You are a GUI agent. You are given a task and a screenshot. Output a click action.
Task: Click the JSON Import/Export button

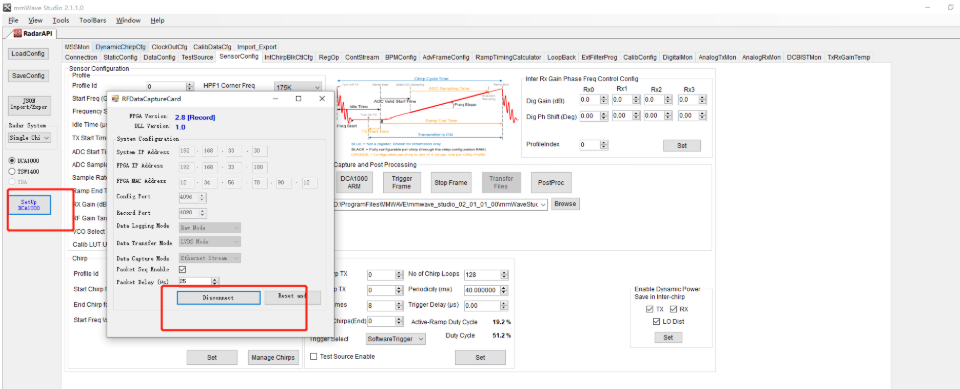click(x=29, y=105)
